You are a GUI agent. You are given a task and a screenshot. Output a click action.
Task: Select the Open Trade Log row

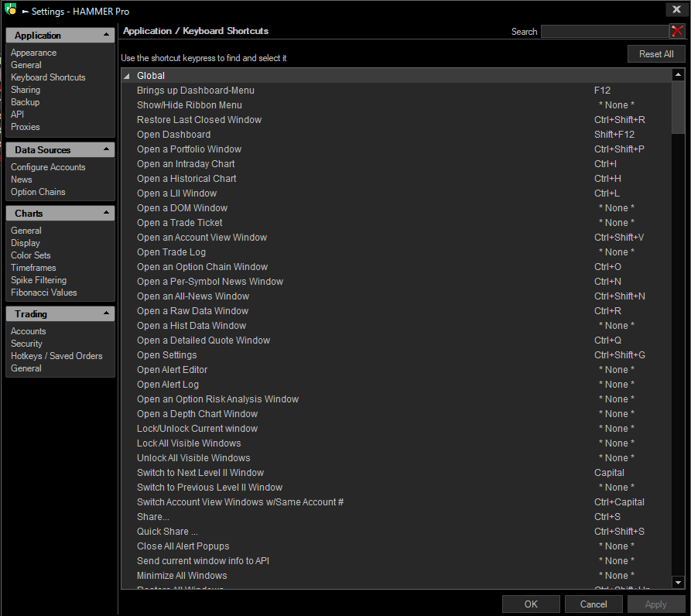coord(397,252)
